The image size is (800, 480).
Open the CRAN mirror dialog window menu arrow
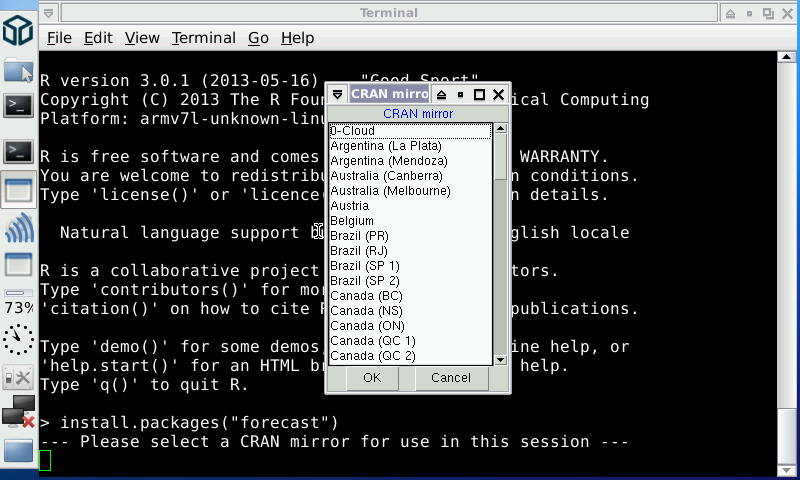[x=337, y=94]
